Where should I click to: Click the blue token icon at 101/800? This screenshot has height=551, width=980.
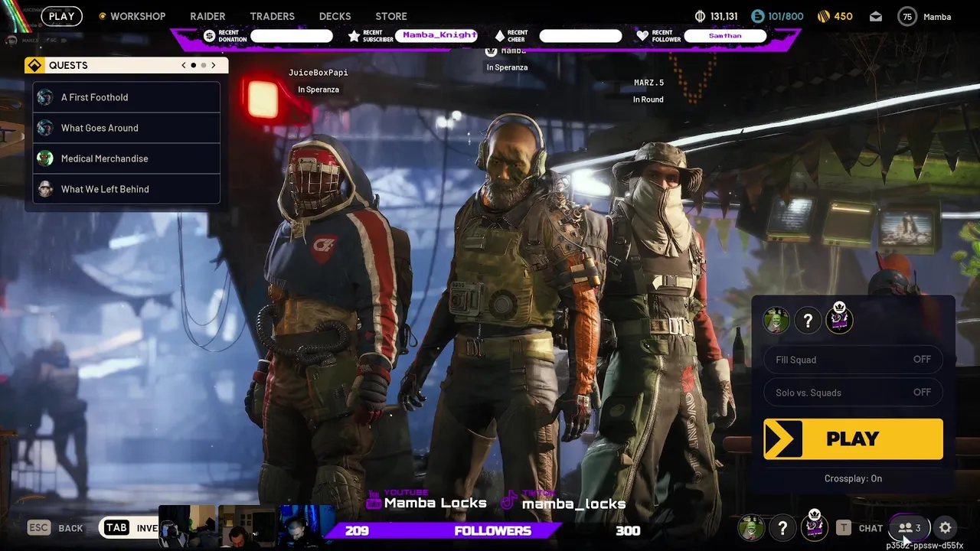click(758, 16)
